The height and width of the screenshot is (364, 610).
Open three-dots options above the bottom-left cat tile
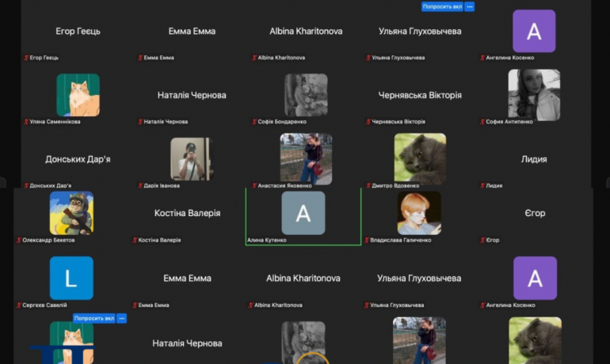click(x=122, y=318)
